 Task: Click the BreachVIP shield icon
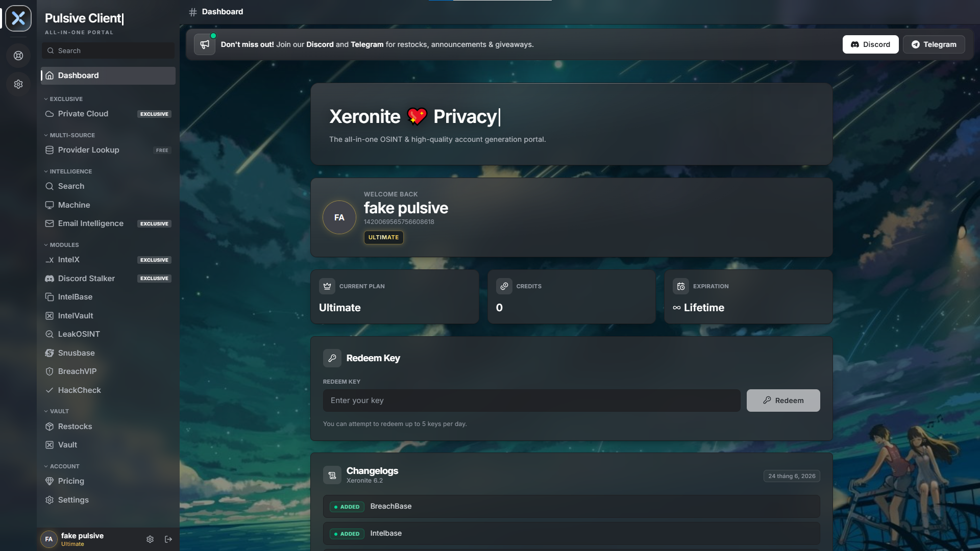pyautogui.click(x=50, y=371)
